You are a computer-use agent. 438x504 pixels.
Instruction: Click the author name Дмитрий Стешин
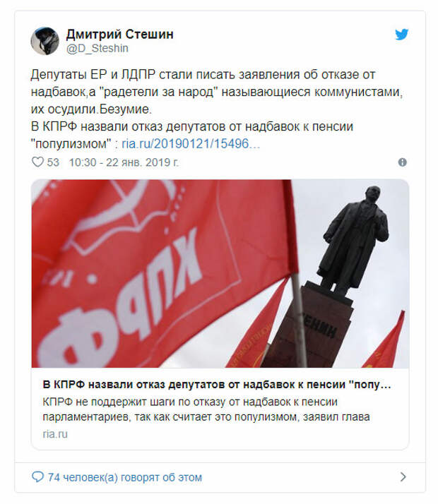(x=119, y=34)
